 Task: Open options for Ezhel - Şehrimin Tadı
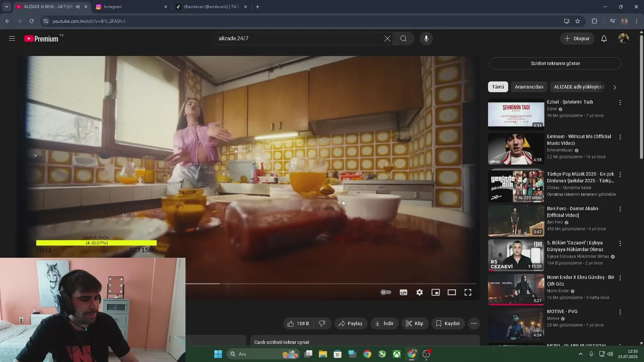620,103
